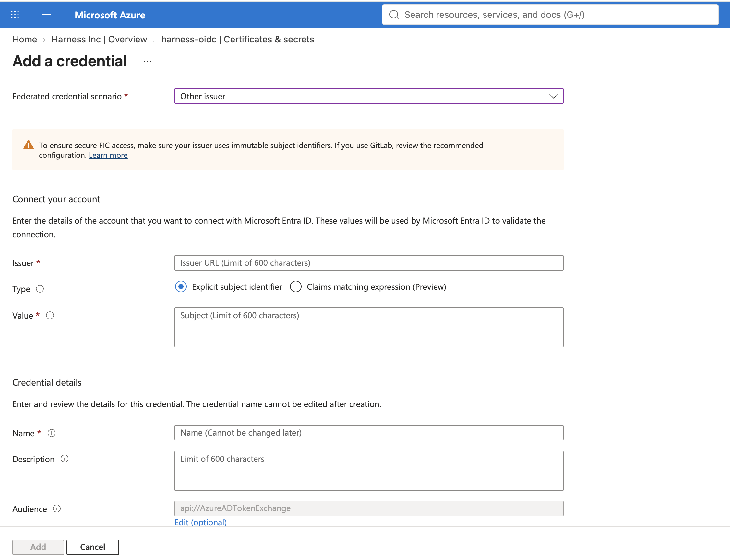Click the Name info icon
Screen dimensions: 730x560
click(52, 433)
